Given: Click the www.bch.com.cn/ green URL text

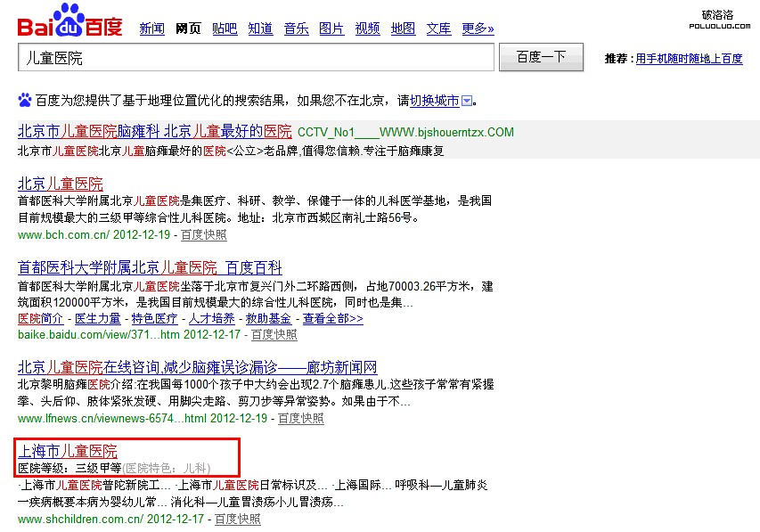Looking at the screenshot, I should [x=63, y=234].
